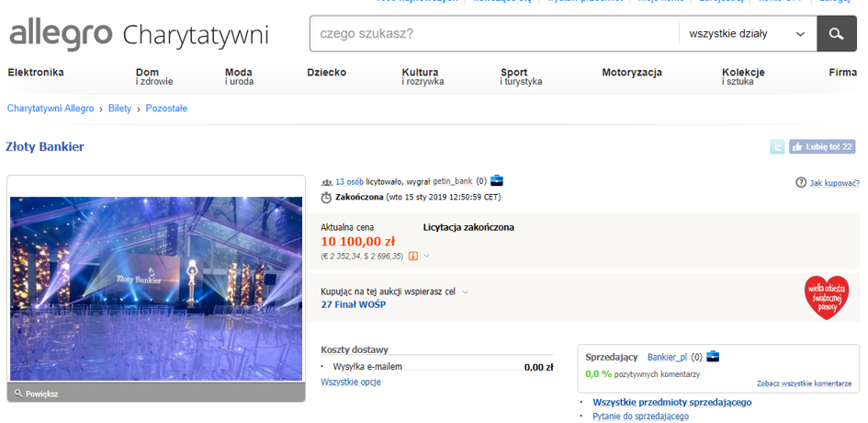868x423 pixels.
Task: Open the Kolekcje i sztuka menu
Action: point(743,76)
